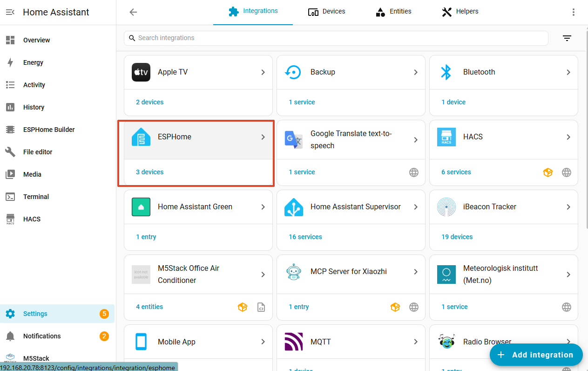
Task: Click the back arrow icon
Action: tap(133, 12)
